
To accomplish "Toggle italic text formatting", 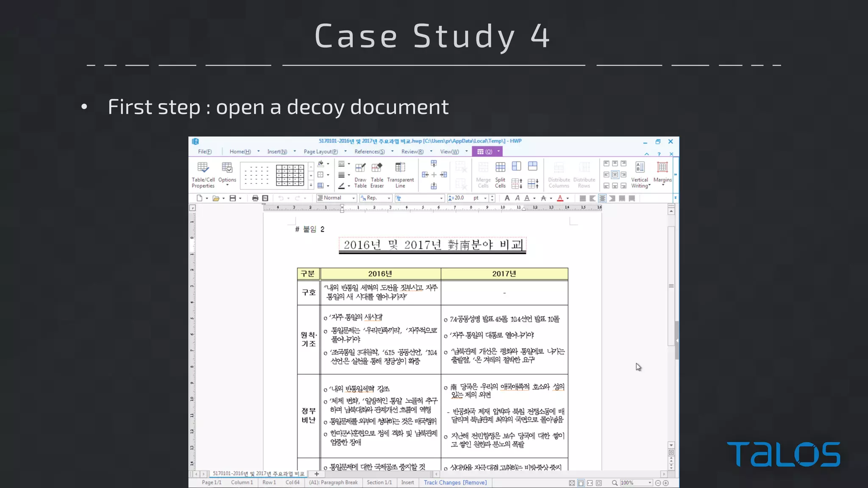I will (x=517, y=198).
